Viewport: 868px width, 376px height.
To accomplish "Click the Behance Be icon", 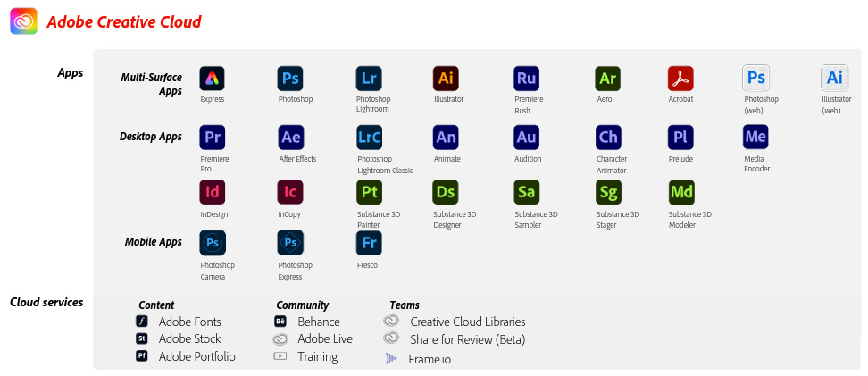I will coord(280,322).
